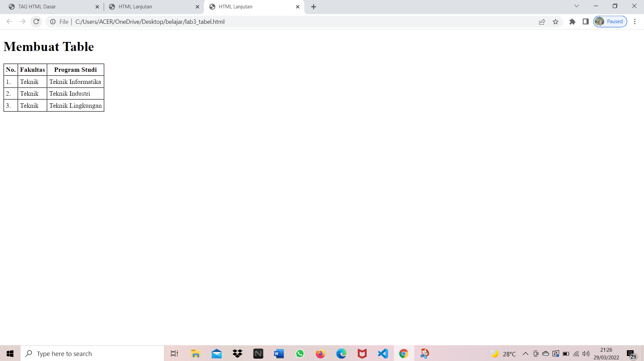Click the page info icon in address bar
644x361 pixels.
53,21
